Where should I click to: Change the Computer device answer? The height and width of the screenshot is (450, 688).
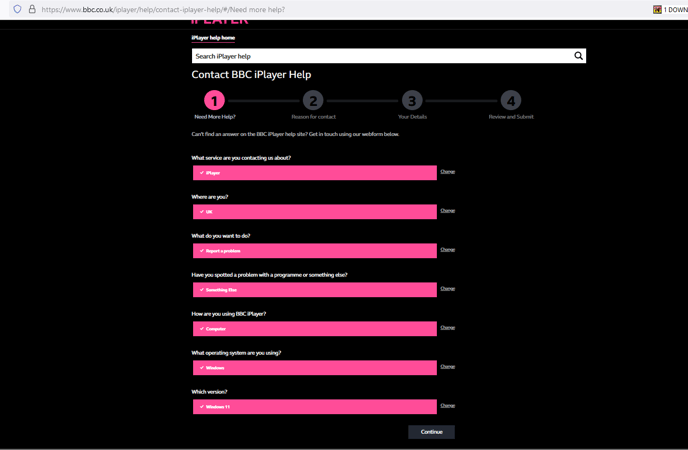[447, 328]
